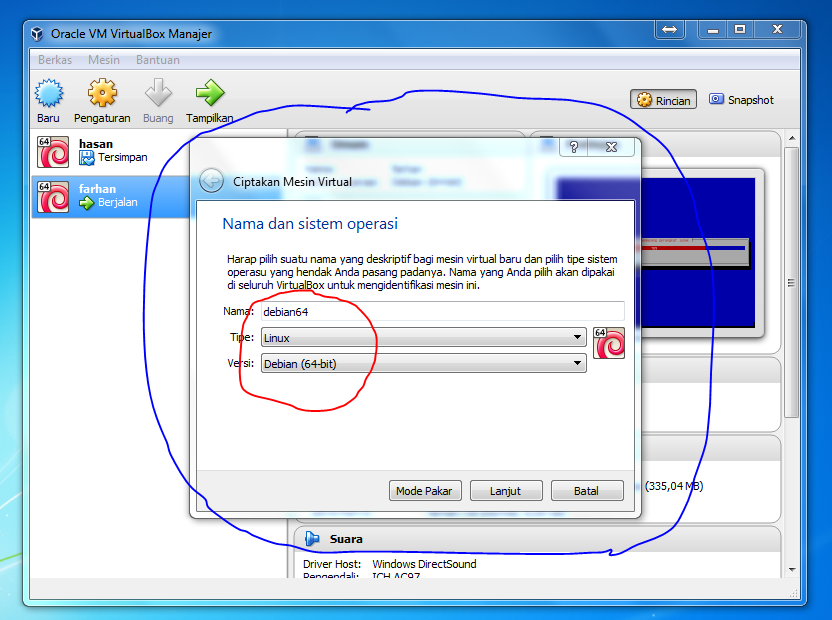The width and height of the screenshot is (832, 620).
Task: Click the back arrow in the wizard
Action: point(211,182)
